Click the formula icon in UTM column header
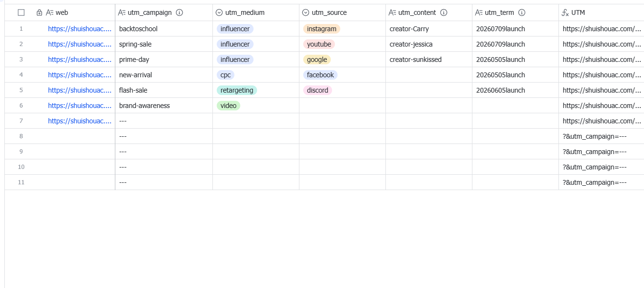Screen dimensions: 644x288 pyautogui.click(x=565, y=13)
